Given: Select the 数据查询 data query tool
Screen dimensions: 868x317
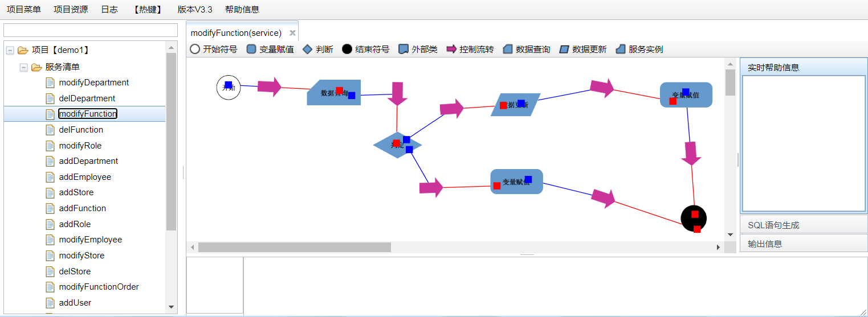Looking at the screenshot, I should (527, 50).
